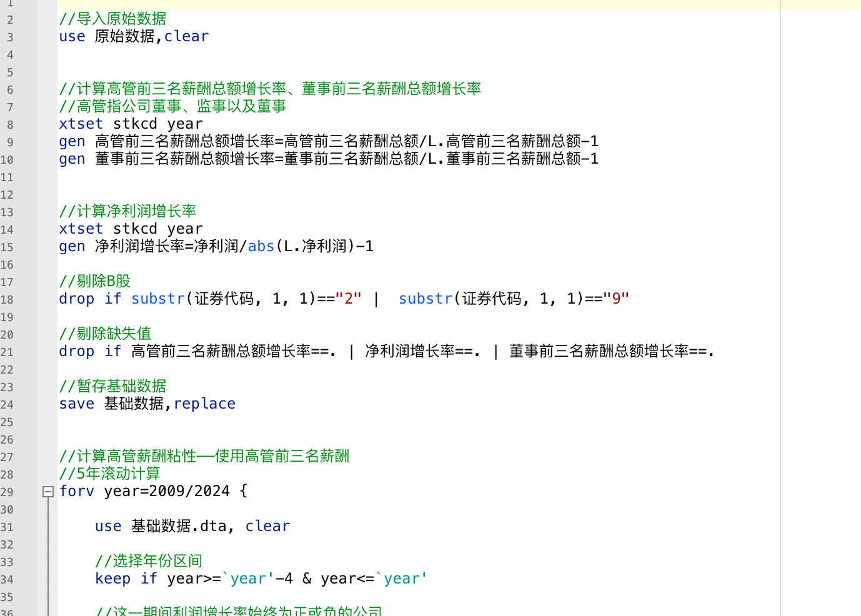Click comment '//导入原始数据'

112,19
